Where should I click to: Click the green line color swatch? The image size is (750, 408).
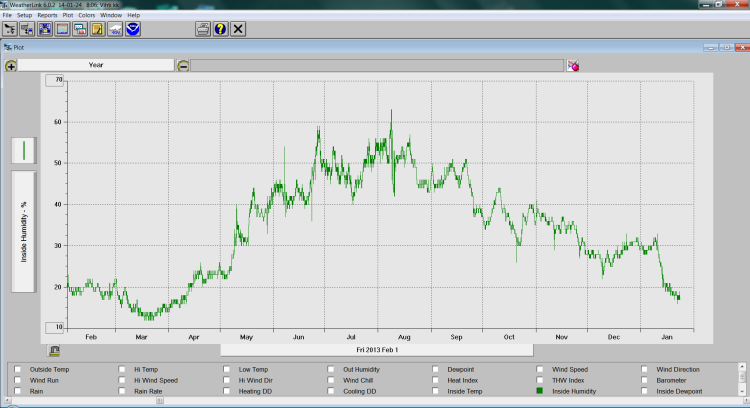tap(23, 151)
